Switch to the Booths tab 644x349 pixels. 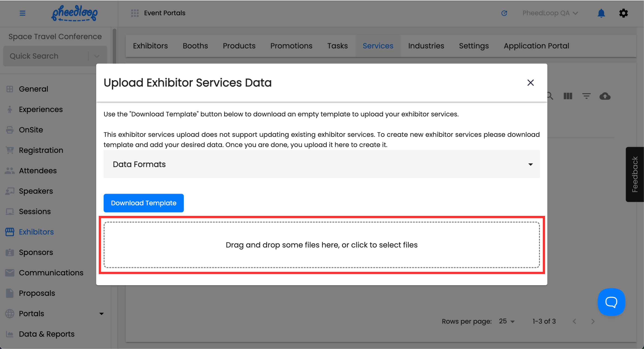pos(195,46)
